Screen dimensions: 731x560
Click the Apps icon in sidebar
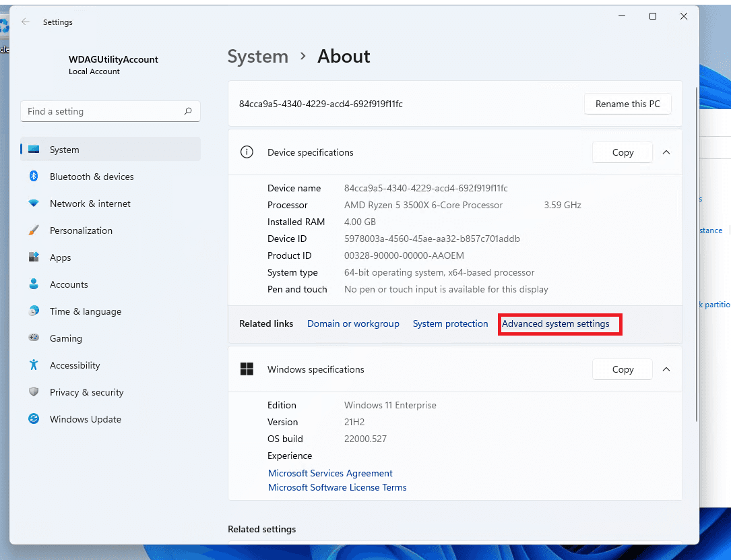coord(34,257)
